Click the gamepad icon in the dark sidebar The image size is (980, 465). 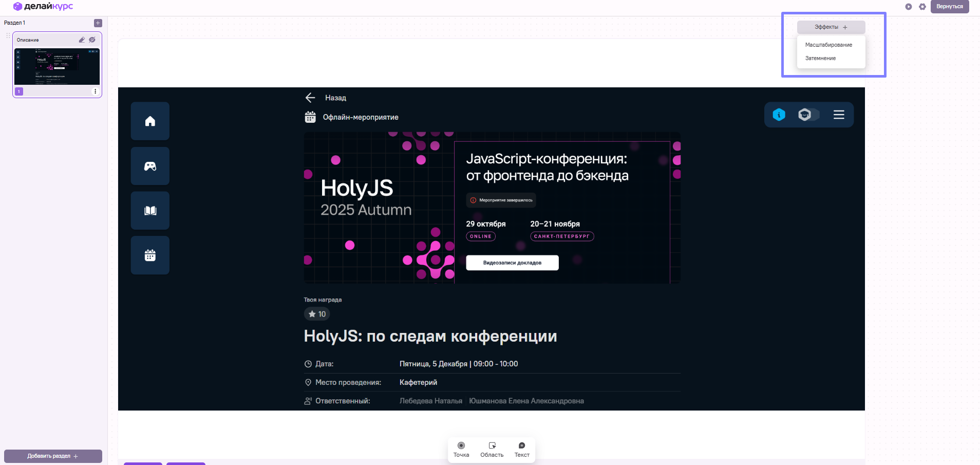tap(150, 166)
